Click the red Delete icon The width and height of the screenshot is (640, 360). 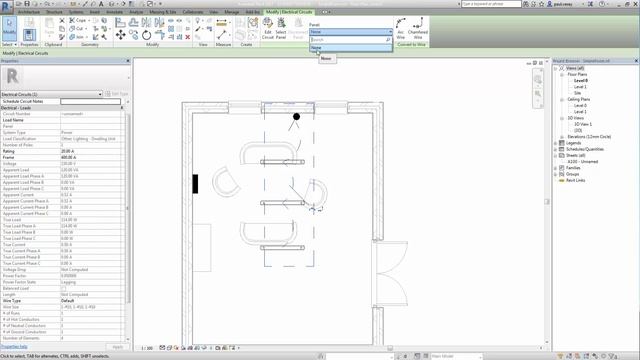pos(187,37)
